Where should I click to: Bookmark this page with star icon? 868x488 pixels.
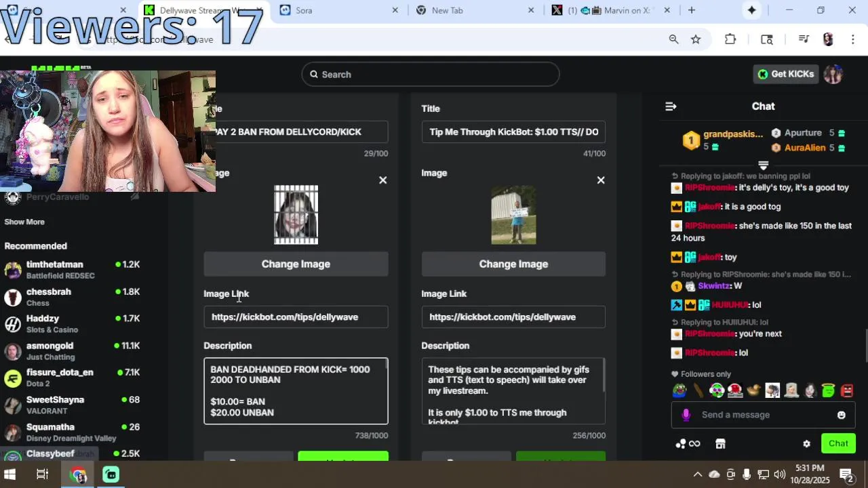pos(696,39)
